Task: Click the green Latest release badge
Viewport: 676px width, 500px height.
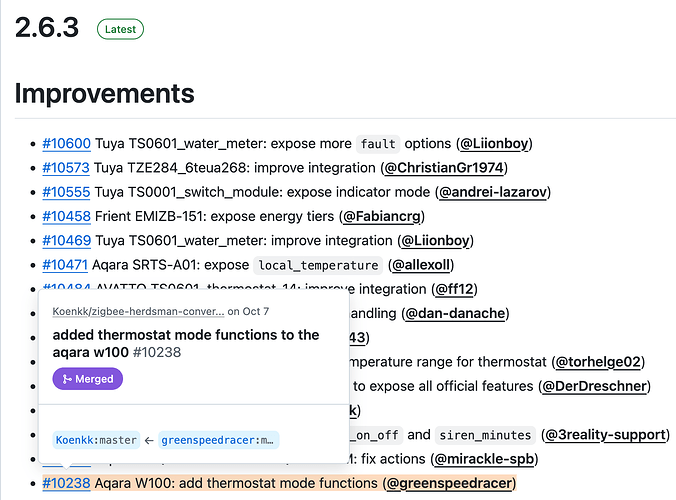Action: tap(120, 29)
